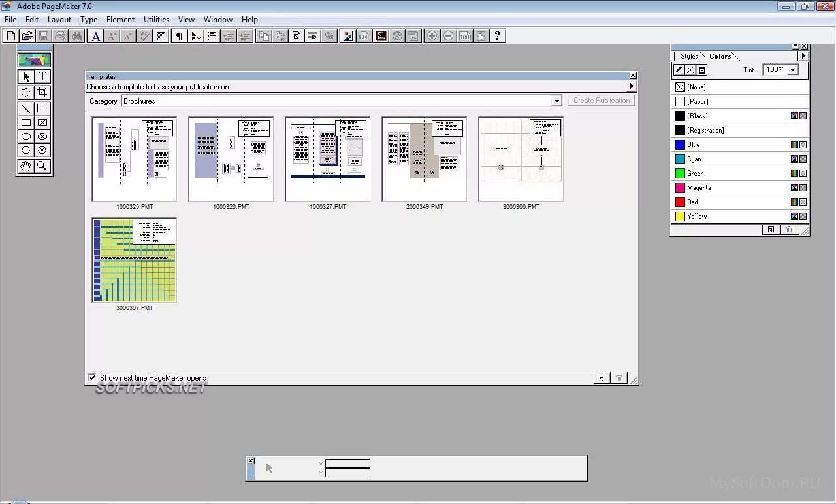Screen dimensions: 836x504
Task: Select template thumbnail 1000327.PMT
Action: (328, 159)
